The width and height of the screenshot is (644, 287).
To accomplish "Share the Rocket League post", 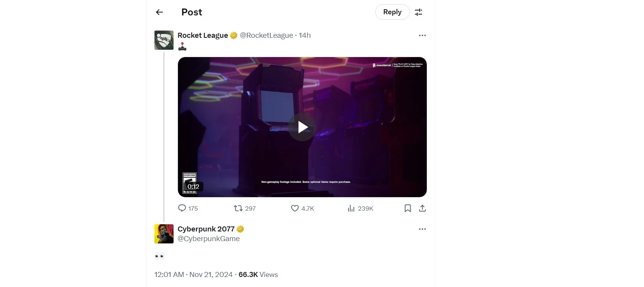I will pyautogui.click(x=423, y=208).
